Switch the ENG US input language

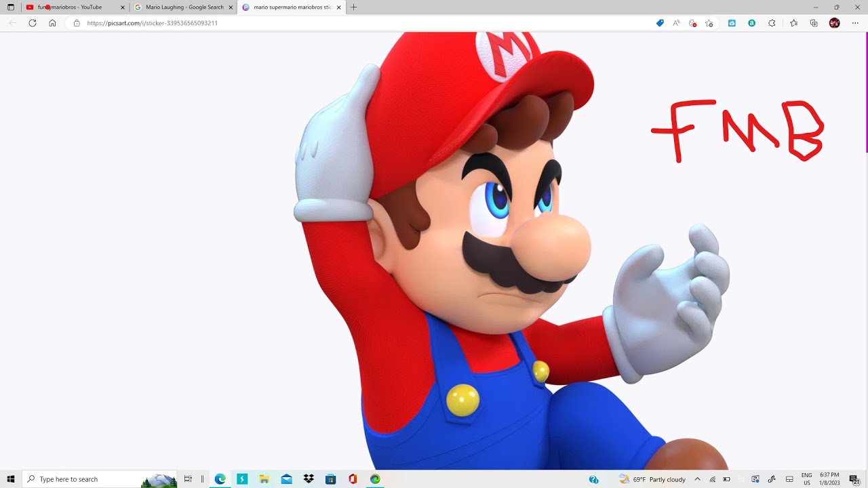point(807,479)
